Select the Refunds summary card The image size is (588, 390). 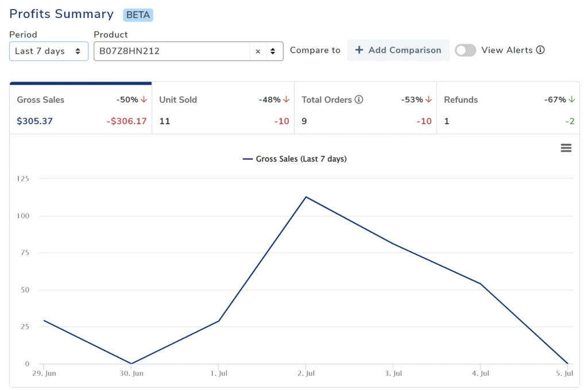coord(508,109)
